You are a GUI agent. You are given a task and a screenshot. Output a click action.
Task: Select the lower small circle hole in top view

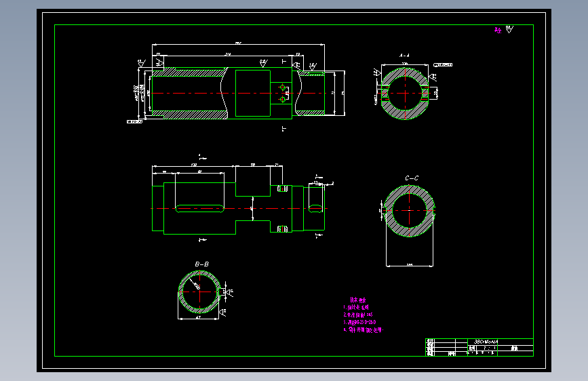click(x=282, y=100)
